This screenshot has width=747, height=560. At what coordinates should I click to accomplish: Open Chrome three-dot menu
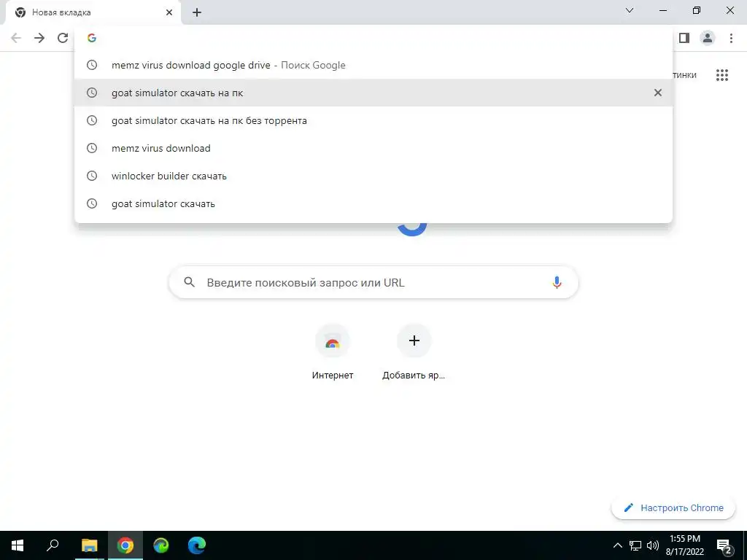[731, 38]
